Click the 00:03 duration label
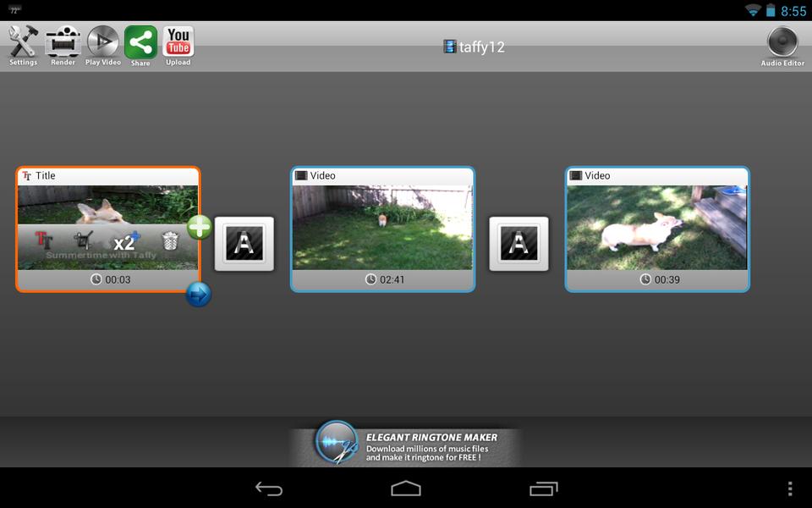Screen dimensions: 812x508 [111, 280]
